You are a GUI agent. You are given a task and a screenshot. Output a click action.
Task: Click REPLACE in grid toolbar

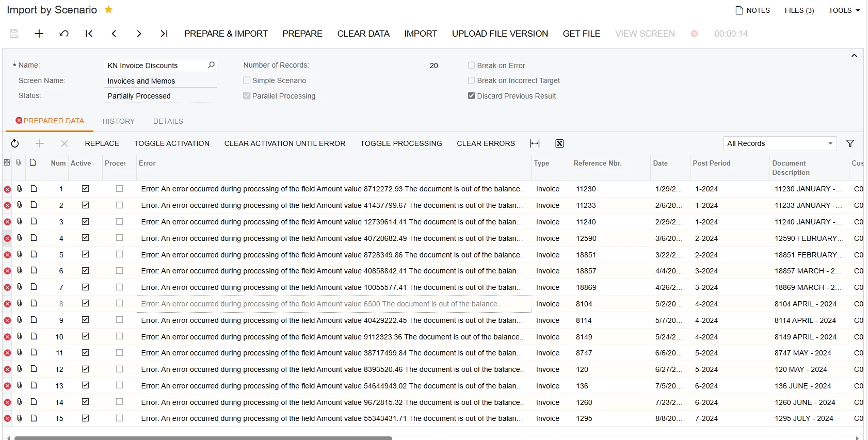click(102, 143)
